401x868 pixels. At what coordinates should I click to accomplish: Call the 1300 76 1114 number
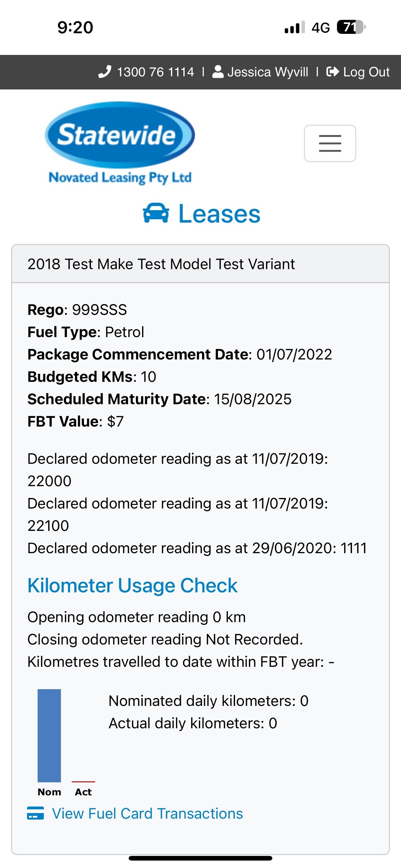[155, 72]
